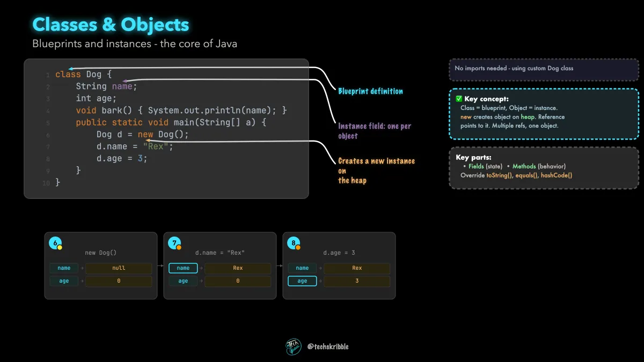Click the subtitle "Blueprints and instances - the core of Java"
The image size is (644, 362).
(x=135, y=43)
